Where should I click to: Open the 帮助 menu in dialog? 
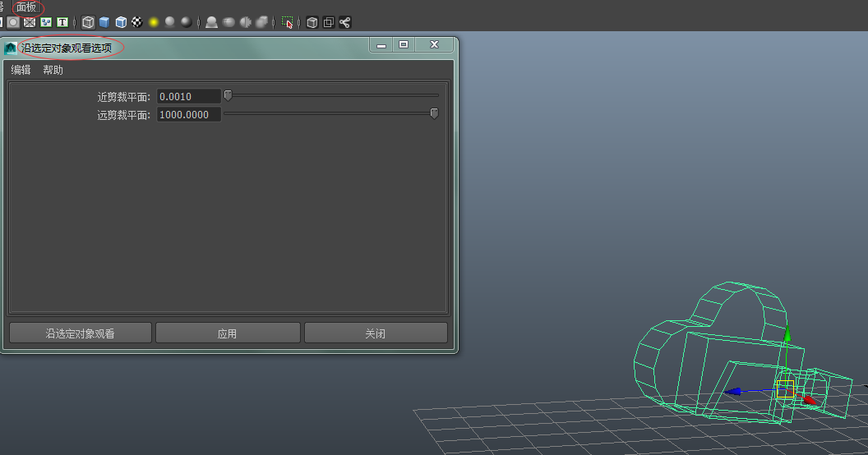[x=53, y=70]
